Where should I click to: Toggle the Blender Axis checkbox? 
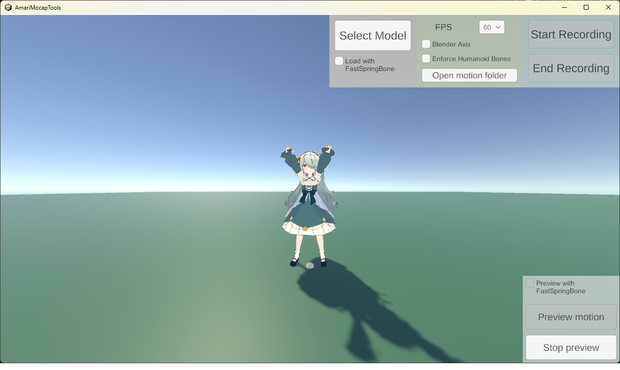pos(426,44)
